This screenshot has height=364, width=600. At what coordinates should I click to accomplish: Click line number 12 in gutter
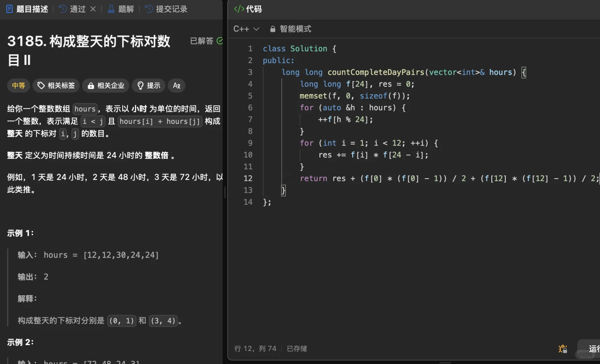[248, 178]
